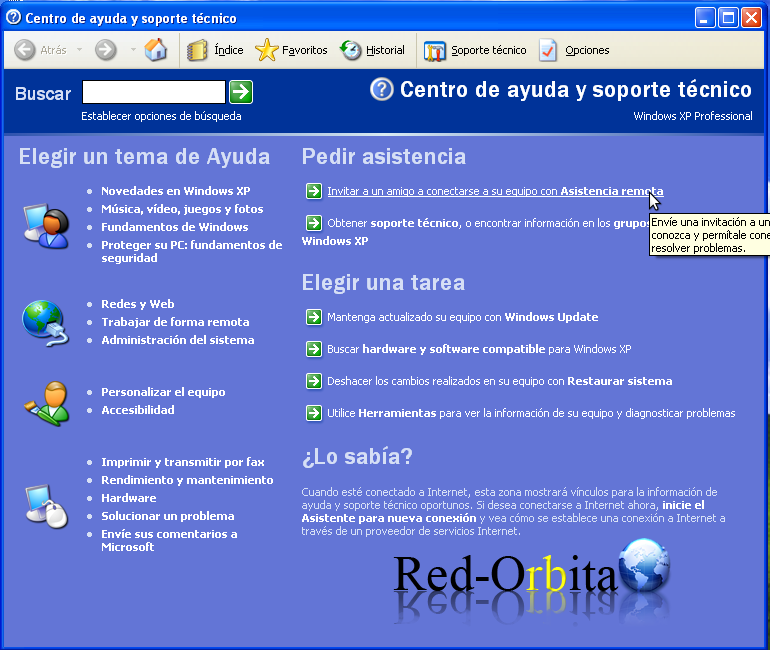This screenshot has height=650, width=770.
Task: Start the Asistente para nueva conexión link
Action: coord(389,518)
